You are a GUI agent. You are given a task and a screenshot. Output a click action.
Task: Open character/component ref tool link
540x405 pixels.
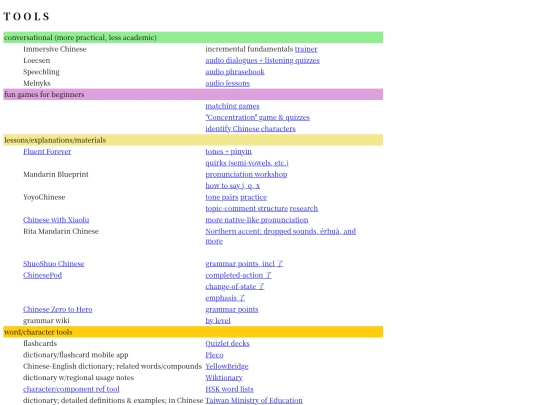tap(71, 389)
